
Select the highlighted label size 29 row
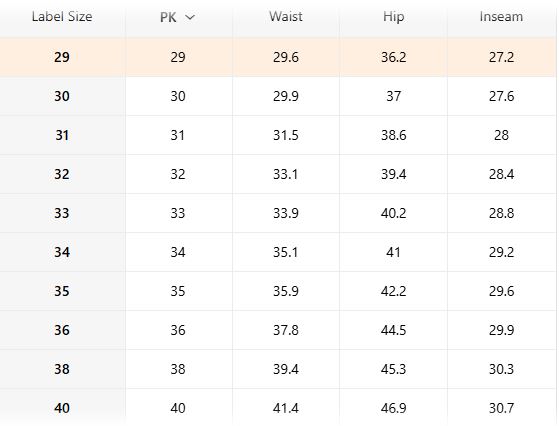278,57
